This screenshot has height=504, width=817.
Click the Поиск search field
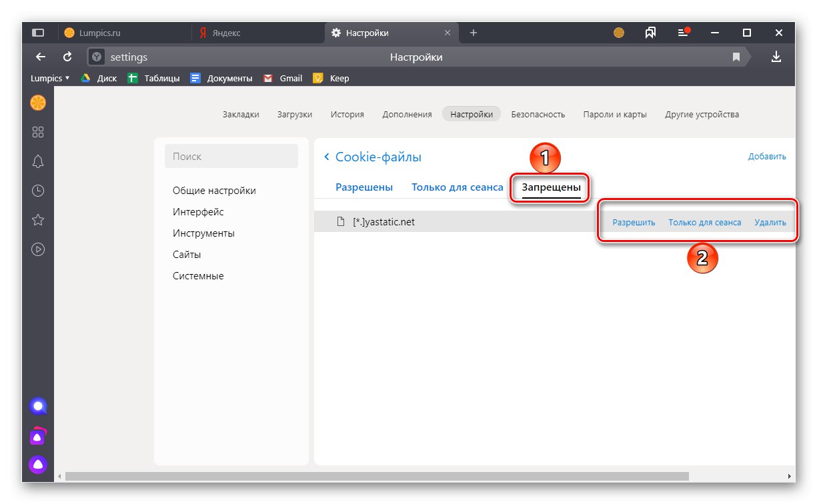(x=231, y=156)
